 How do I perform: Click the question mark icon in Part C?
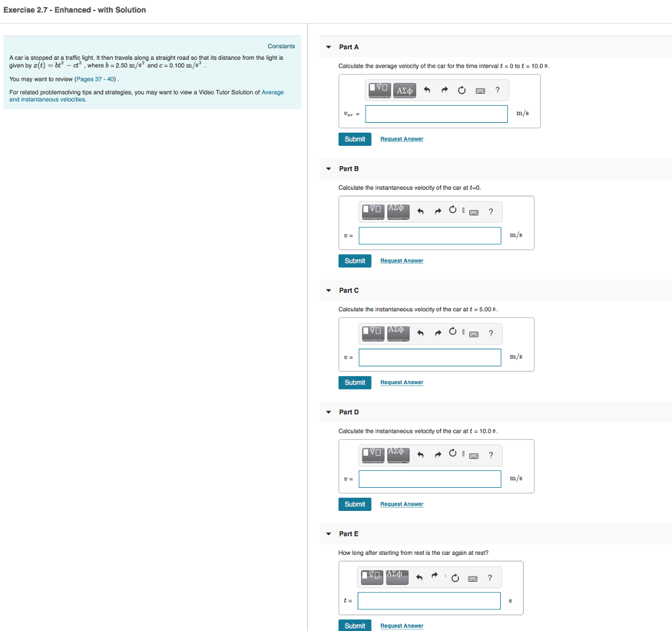point(491,333)
